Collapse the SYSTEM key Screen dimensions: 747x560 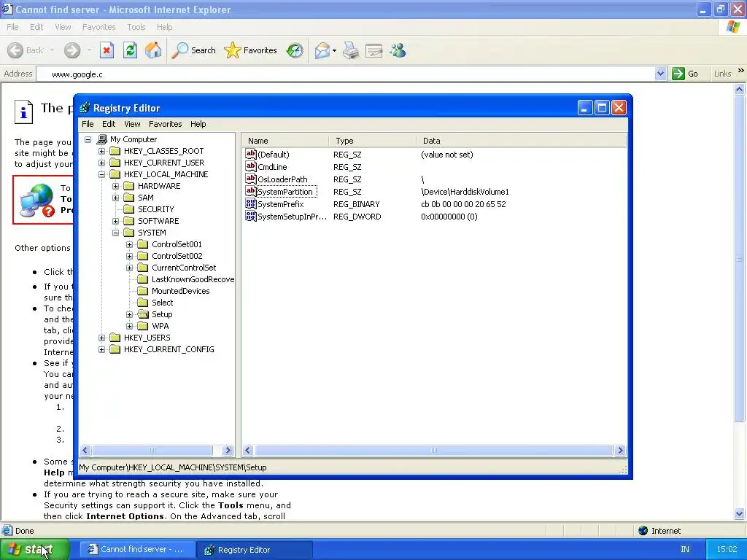click(x=115, y=233)
